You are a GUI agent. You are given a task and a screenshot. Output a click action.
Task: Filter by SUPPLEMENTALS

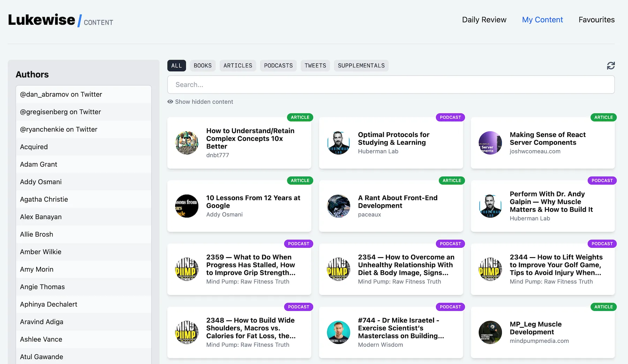tap(361, 66)
